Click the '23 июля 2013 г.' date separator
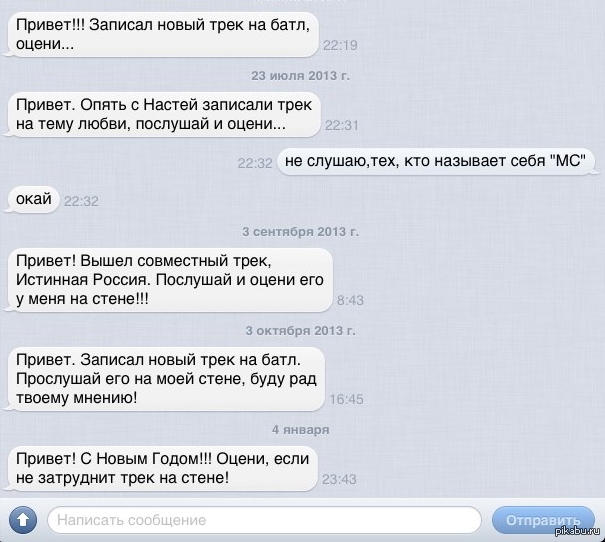This screenshot has width=605, height=542. (x=301, y=76)
